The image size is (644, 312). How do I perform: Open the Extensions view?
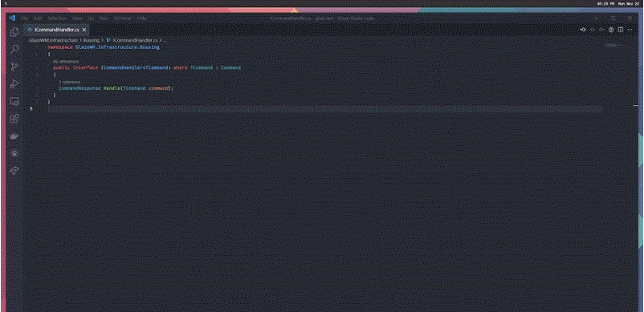point(14,119)
